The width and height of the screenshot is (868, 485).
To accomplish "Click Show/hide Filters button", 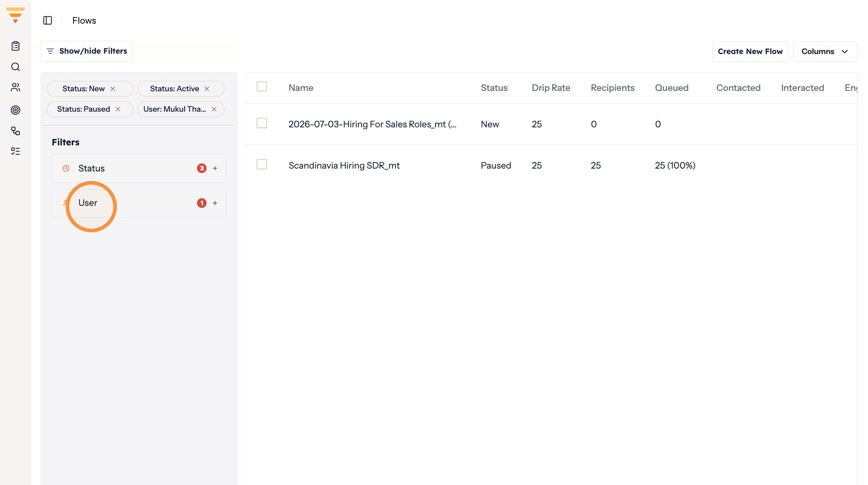I will pyautogui.click(x=86, y=51).
